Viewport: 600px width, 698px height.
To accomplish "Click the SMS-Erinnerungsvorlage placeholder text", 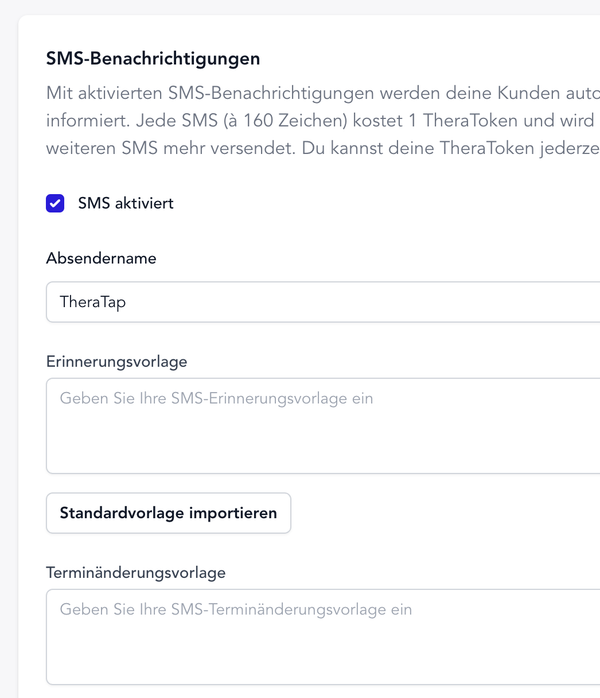I will 216,398.
